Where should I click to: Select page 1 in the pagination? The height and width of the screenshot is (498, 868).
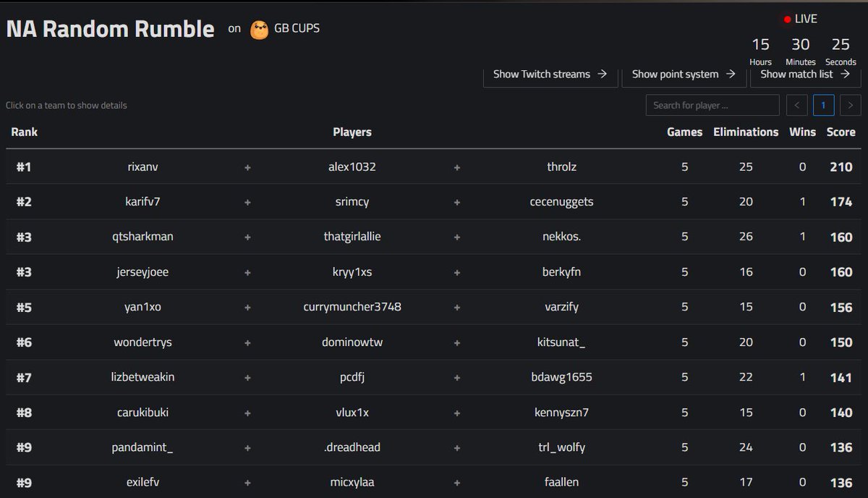(823, 105)
